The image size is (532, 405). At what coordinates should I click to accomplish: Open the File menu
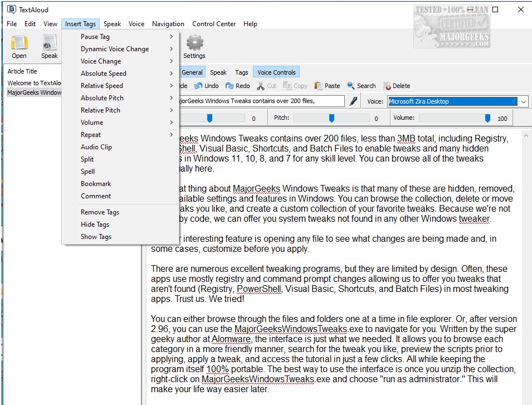pyautogui.click(x=12, y=24)
